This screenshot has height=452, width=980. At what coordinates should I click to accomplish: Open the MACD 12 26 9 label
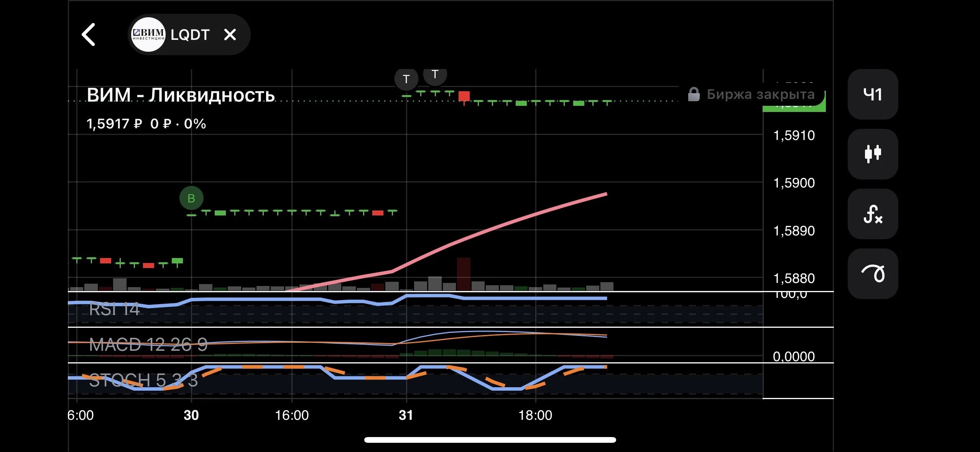tap(148, 345)
